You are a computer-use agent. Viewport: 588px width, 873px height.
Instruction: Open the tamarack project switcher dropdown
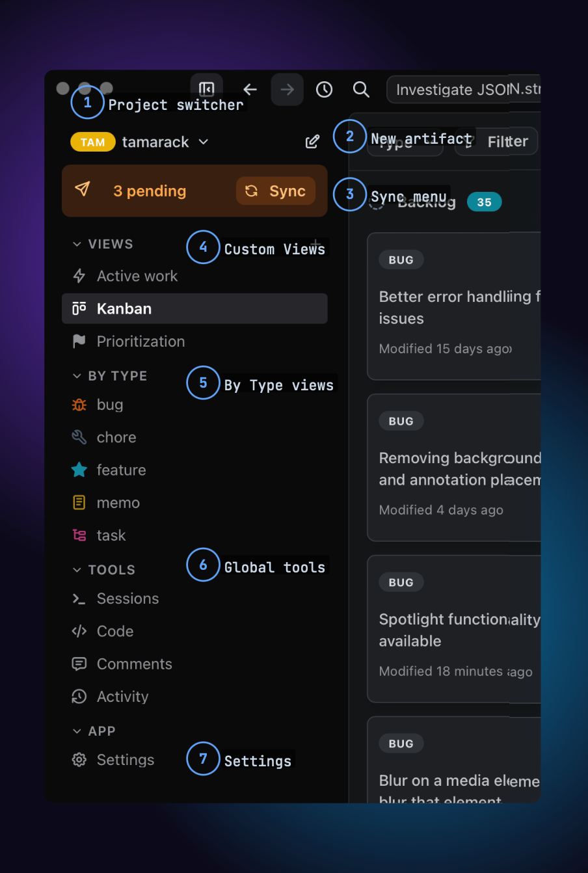[165, 142]
